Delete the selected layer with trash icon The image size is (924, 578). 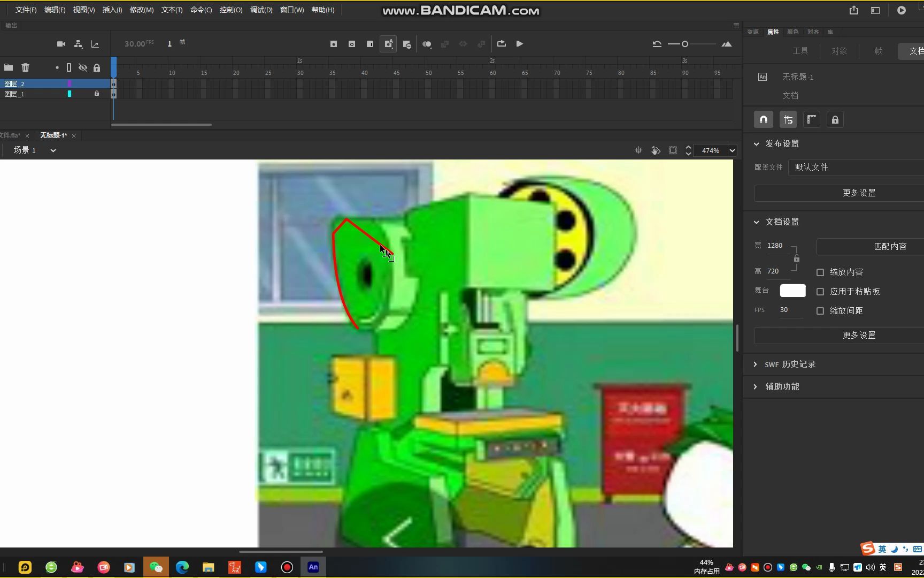point(26,67)
